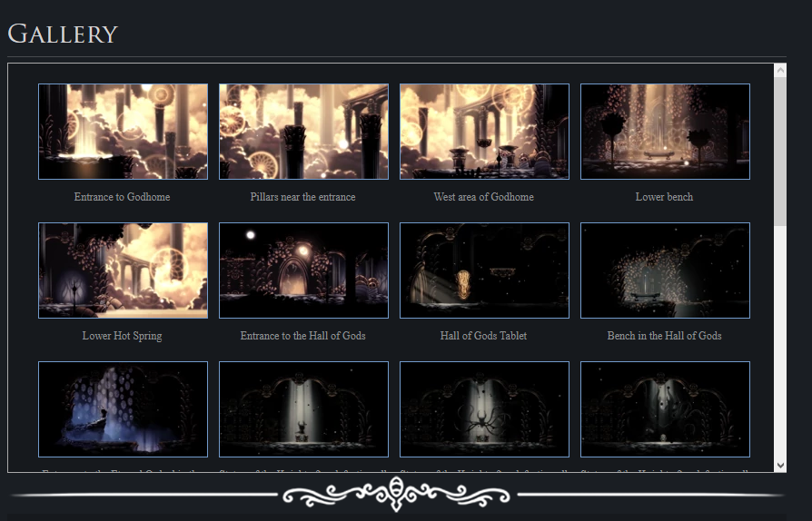Open the Pillars near the entrance image
Screen dimensions: 812x521
303,132
